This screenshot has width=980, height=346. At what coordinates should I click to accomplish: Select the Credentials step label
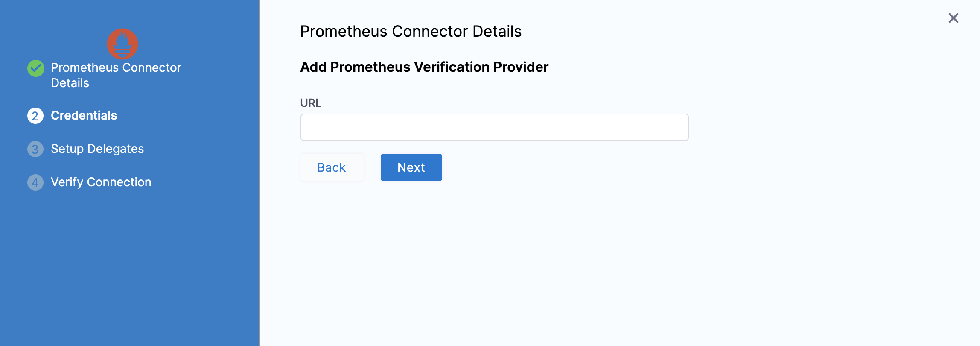point(84,115)
